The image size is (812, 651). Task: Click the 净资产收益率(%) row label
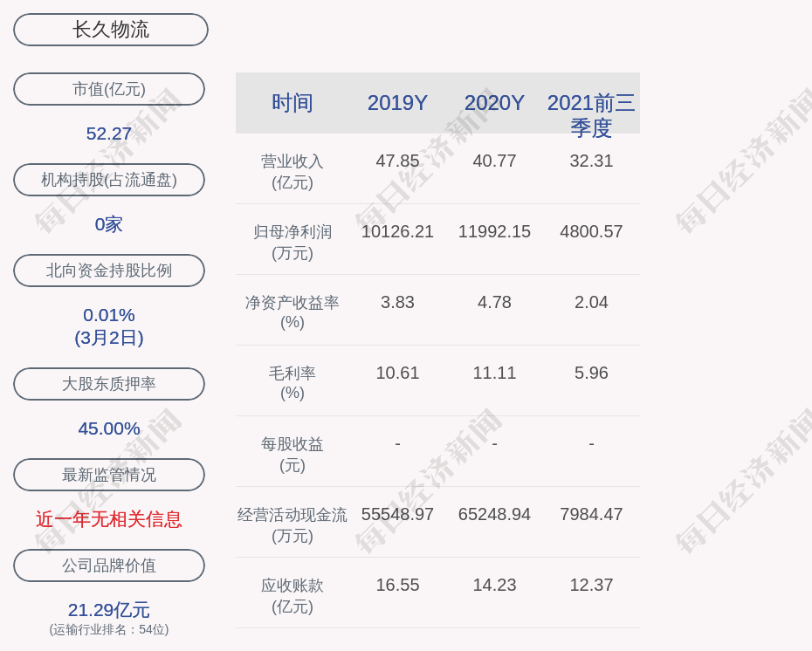(292, 312)
